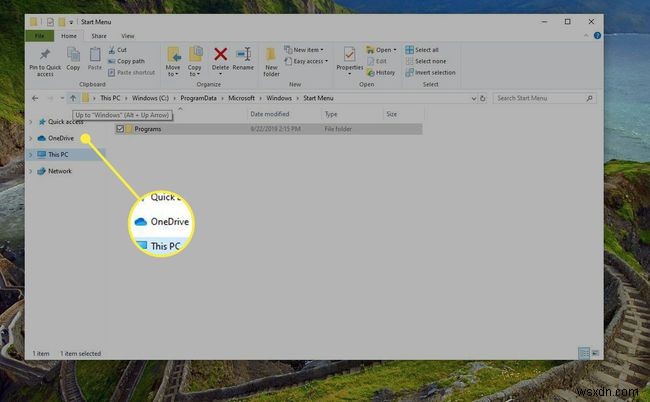The width and height of the screenshot is (650, 402).
Task: Click the properties icon in title bar
Action: [50, 22]
